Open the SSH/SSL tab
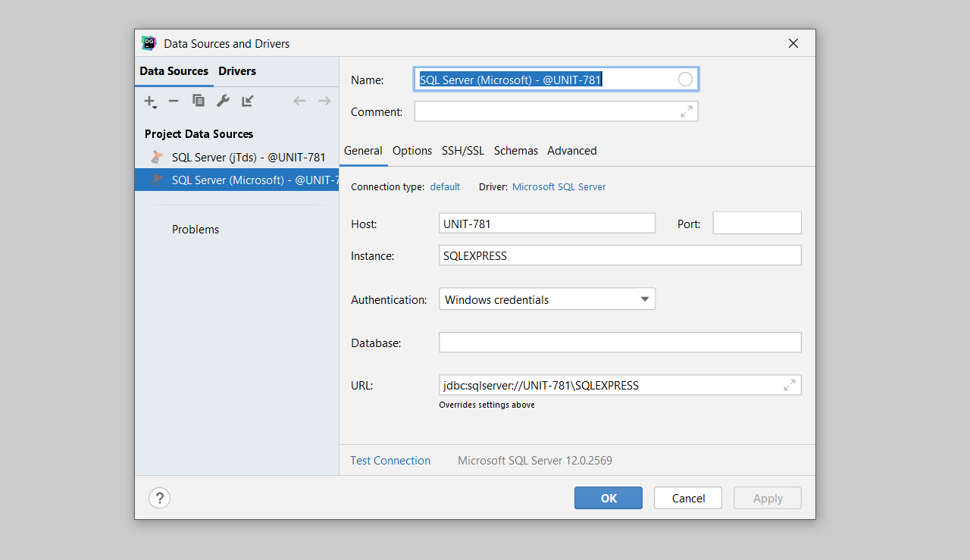970x560 pixels. pos(463,151)
